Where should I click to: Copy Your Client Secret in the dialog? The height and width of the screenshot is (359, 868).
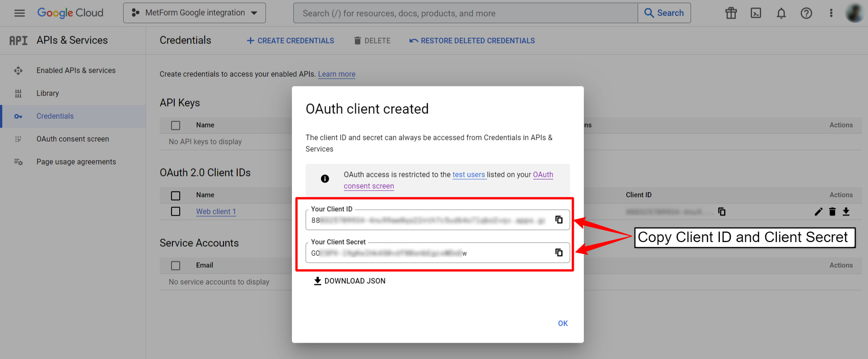(x=559, y=253)
